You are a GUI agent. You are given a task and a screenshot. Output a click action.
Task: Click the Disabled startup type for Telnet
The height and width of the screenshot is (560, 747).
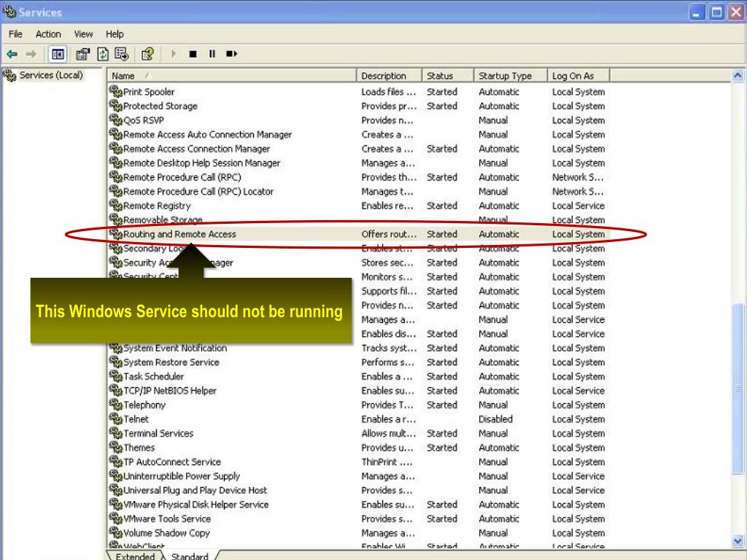[x=495, y=419]
